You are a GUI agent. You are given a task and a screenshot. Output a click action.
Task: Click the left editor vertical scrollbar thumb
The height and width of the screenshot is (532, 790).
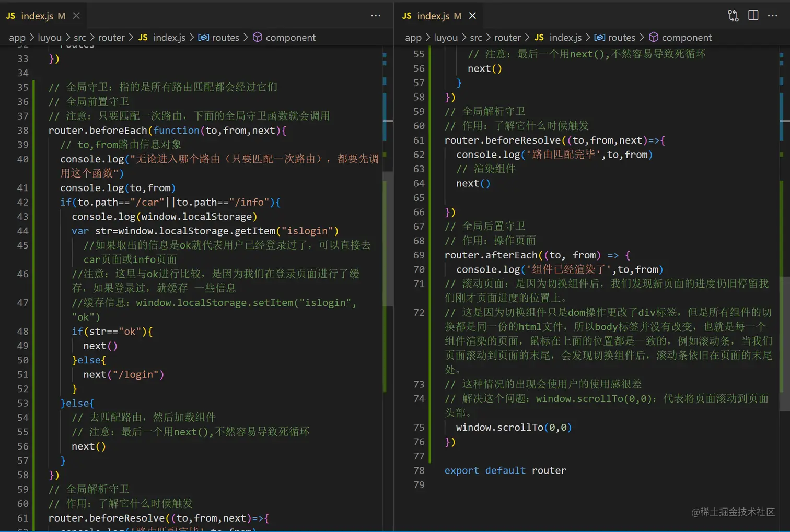tap(388, 239)
